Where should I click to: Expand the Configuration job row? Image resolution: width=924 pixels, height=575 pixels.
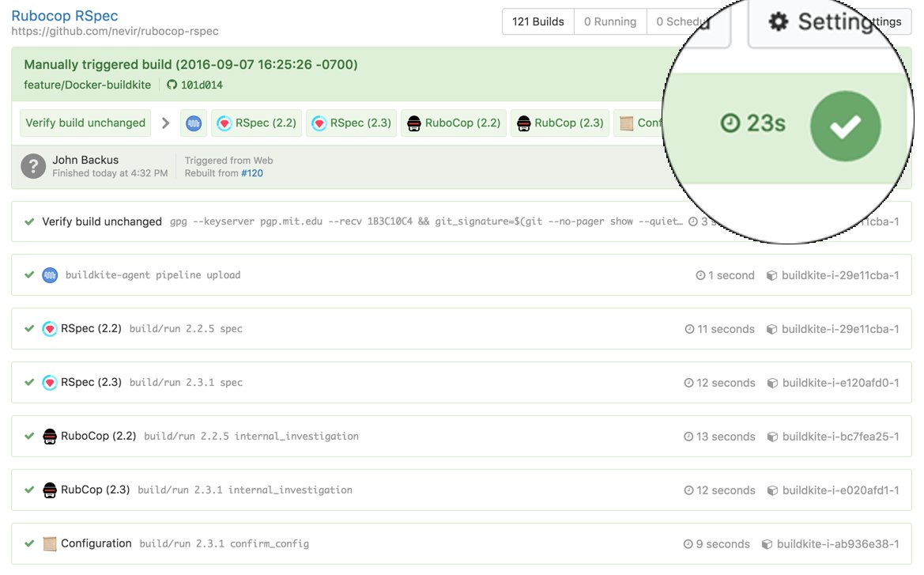point(462,543)
